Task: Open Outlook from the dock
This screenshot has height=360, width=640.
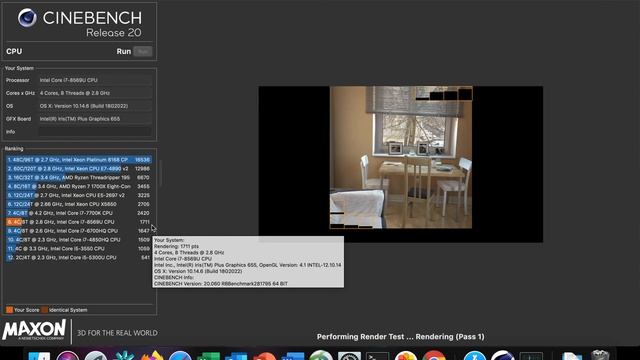Action: pyautogui.click(x=236, y=356)
